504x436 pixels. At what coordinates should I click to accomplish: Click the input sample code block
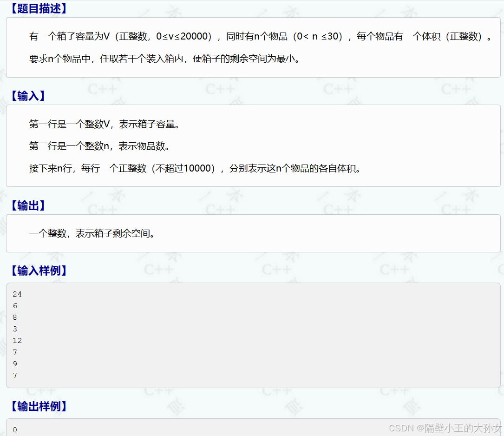click(252, 335)
